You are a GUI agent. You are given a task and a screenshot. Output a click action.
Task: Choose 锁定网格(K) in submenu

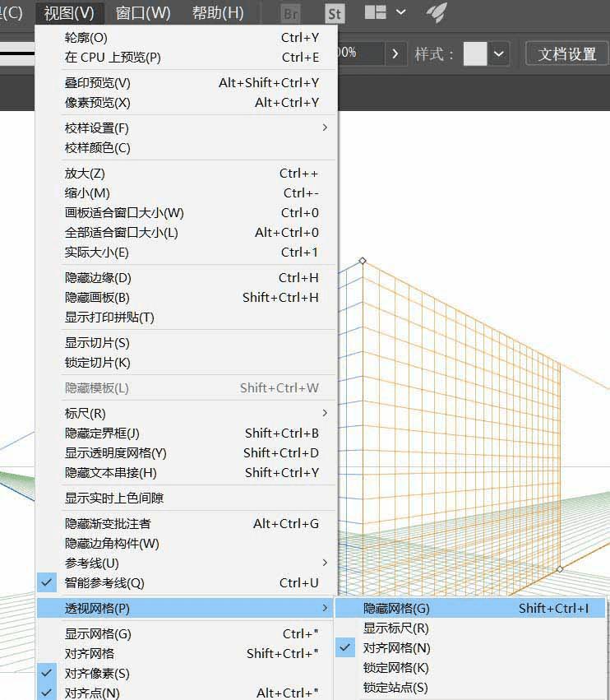[x=470, y=667]
